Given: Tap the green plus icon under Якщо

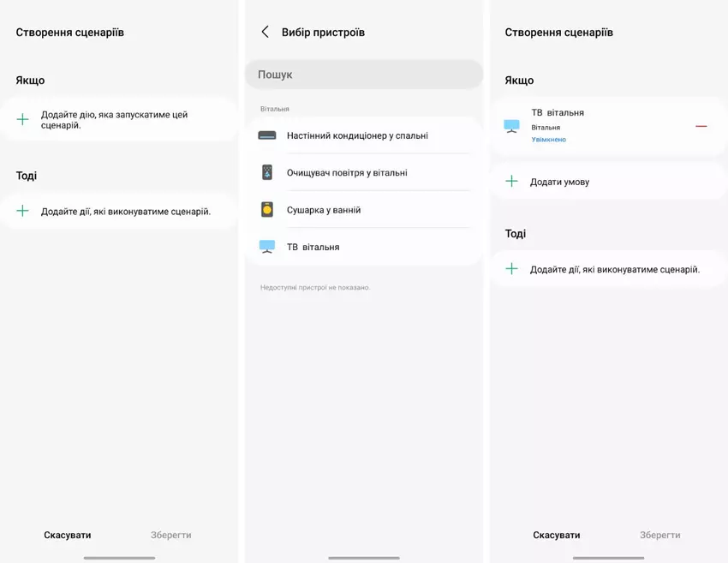Looking at the screenshot, I should [23, 120].
